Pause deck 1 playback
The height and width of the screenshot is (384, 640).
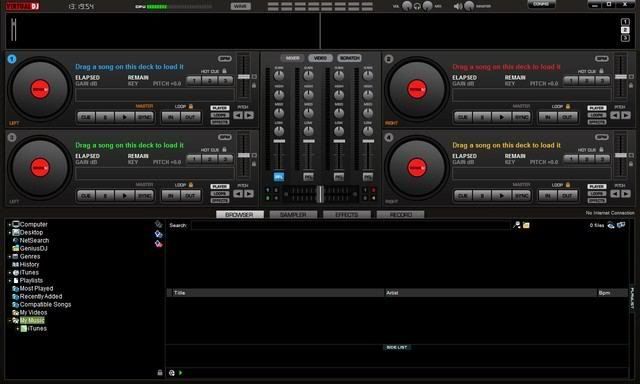pos(105,117)
